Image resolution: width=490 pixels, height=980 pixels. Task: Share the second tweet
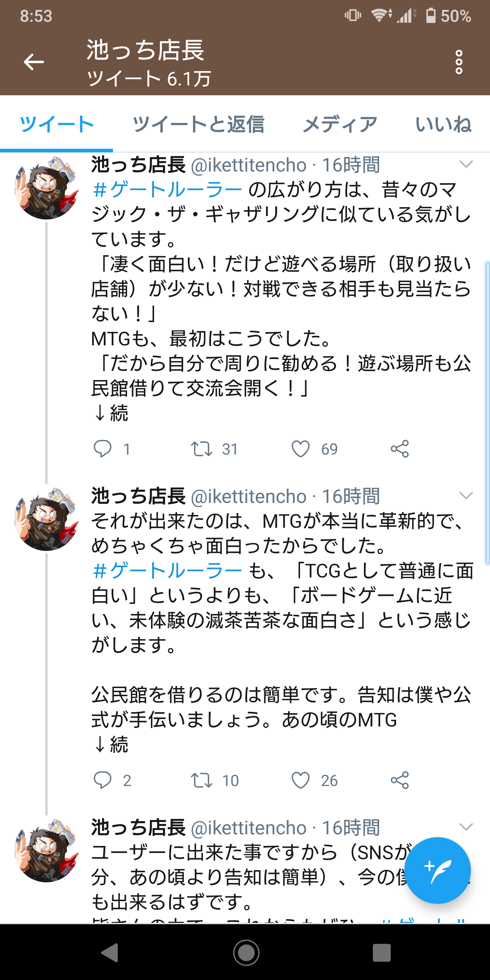tap(399, 780)
